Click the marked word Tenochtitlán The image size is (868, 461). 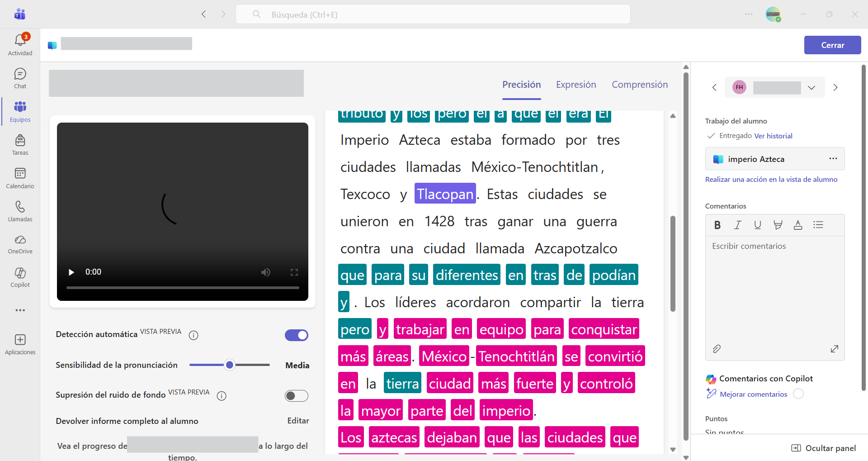[517, 356]
